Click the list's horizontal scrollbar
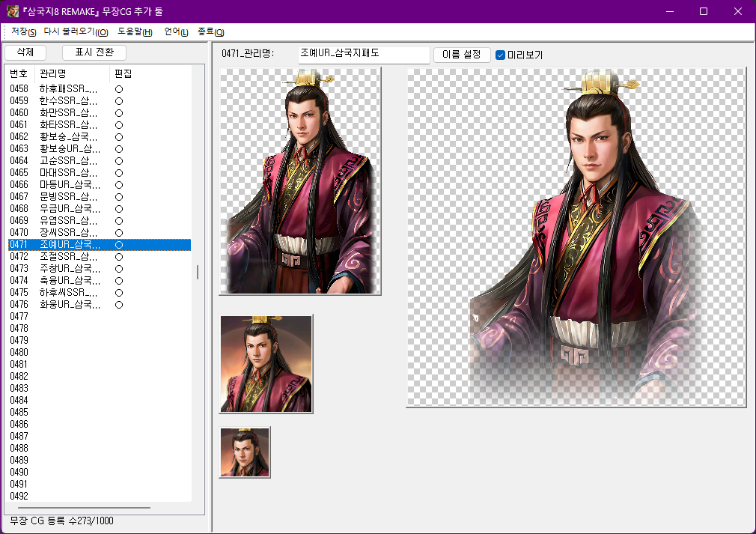 [84, 508]
